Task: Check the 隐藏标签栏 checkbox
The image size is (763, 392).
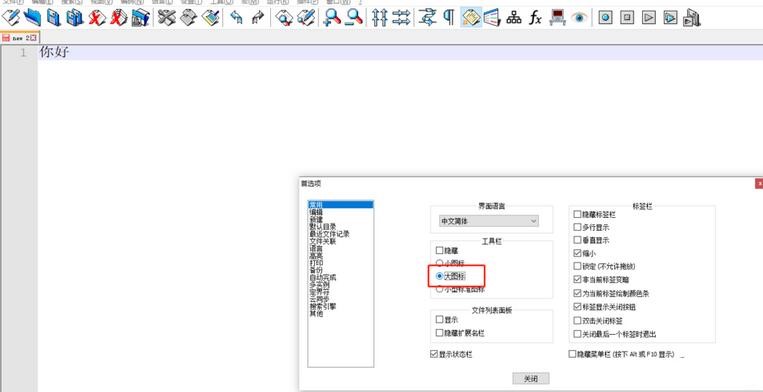Action: 578,214
